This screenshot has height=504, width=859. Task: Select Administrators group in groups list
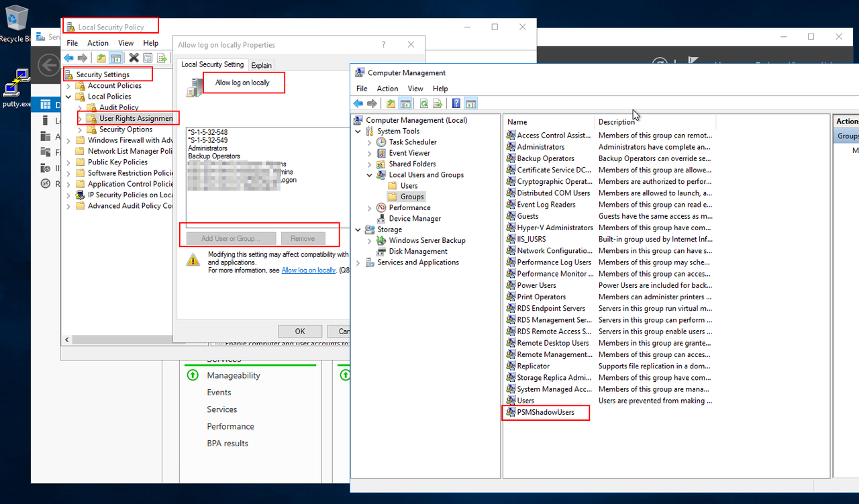(541, 147)
